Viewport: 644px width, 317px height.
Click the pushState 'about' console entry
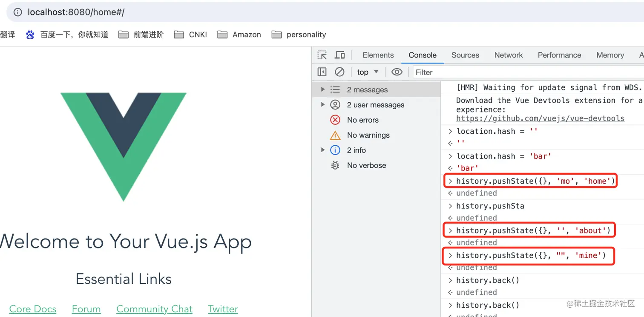(533, 231)
